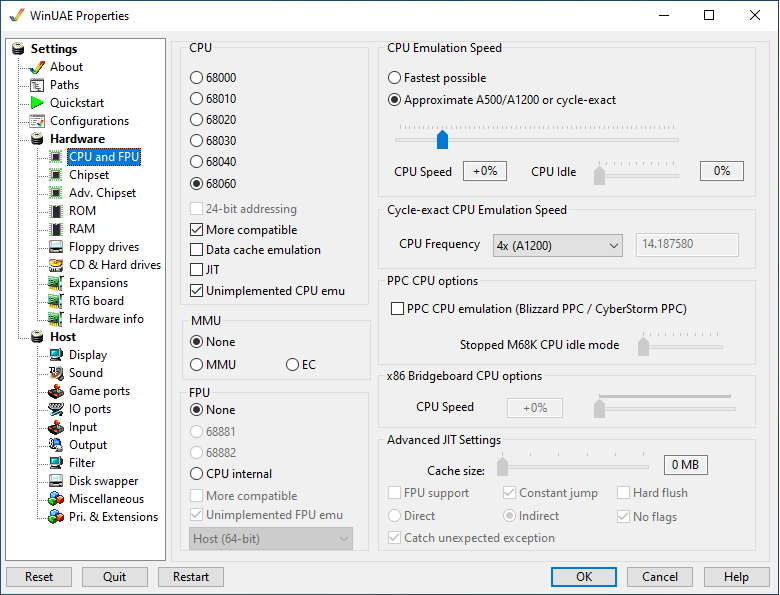Open the CPU Frequency dropdown
The image size is (780, 595).
(557, 245)
